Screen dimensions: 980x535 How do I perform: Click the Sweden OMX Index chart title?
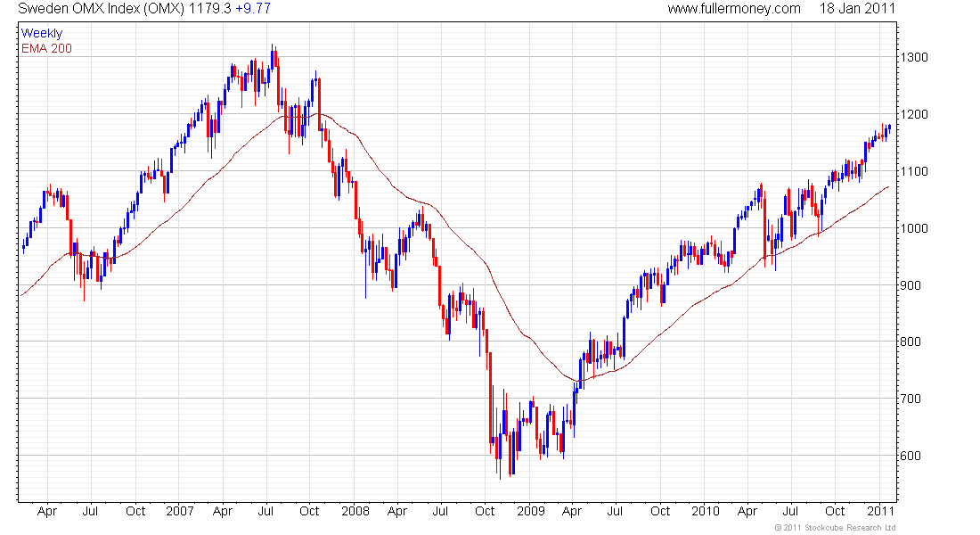(x=102, y=9)
